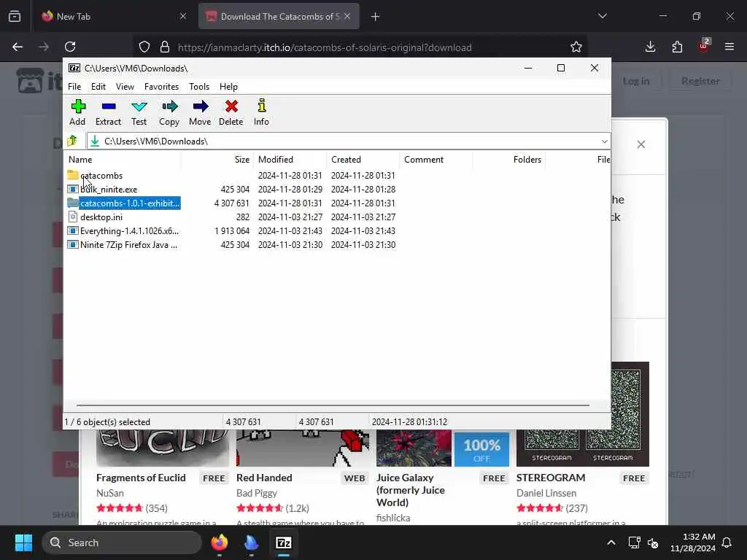This screenshot has height=560, width=747.
Task: Open the STEREOGRAM game link
Action: [x=551, y=478]
